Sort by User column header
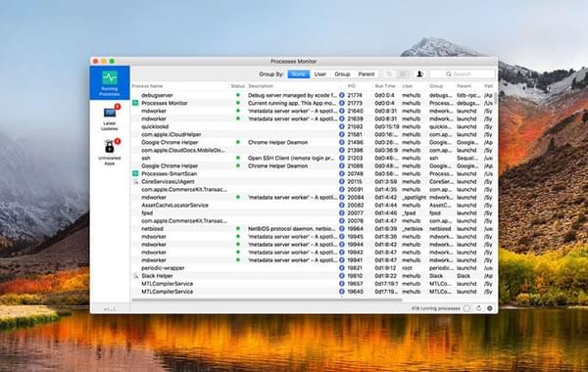 [x=408, y=86]
